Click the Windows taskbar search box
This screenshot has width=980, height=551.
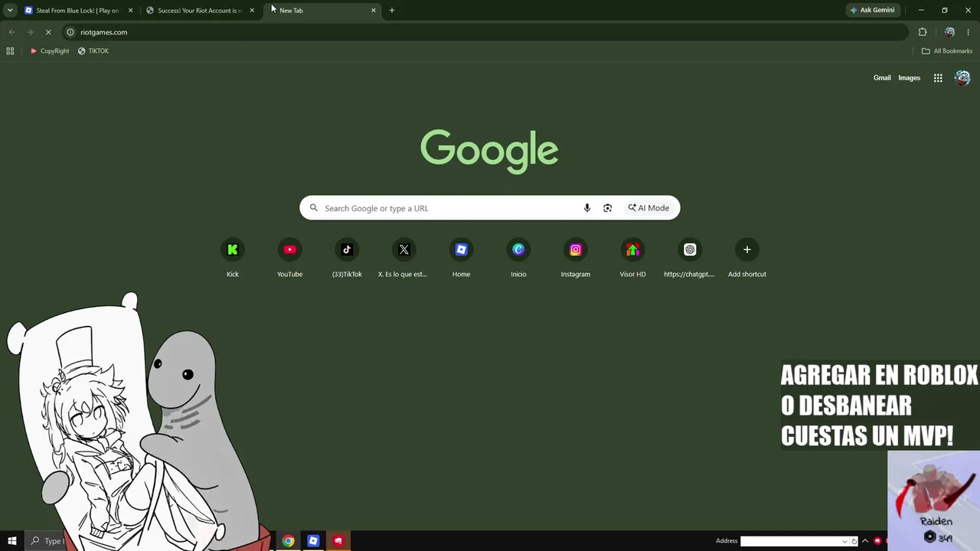(x=44, y=541)
